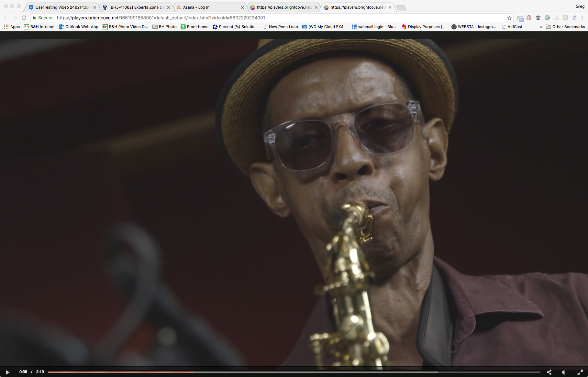The width and height of the screenshot is (588, 377).
Task: Open the Buffer stacked layers extension
Action: tap(538, 18)
